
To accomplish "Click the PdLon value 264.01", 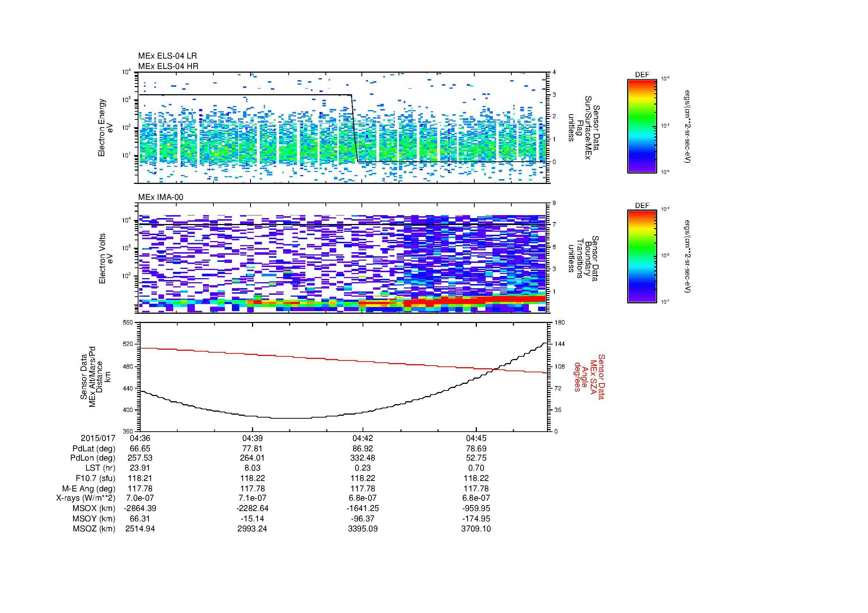I will tap(252, 458).
